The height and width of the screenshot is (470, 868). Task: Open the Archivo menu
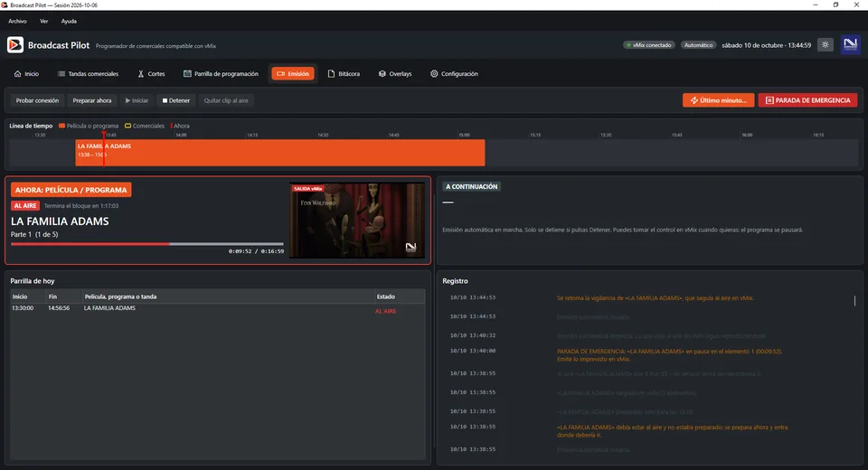click(17, 21)
